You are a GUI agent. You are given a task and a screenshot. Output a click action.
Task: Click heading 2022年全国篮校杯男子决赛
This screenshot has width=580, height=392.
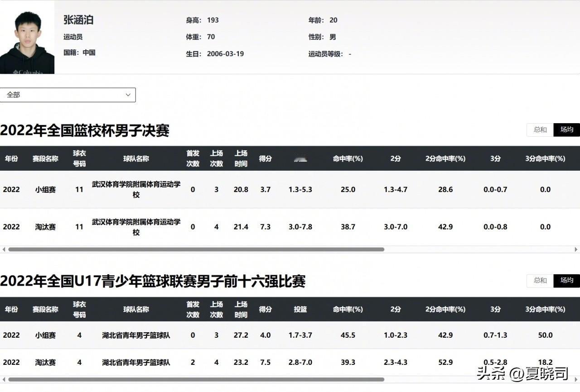[85, 130]
